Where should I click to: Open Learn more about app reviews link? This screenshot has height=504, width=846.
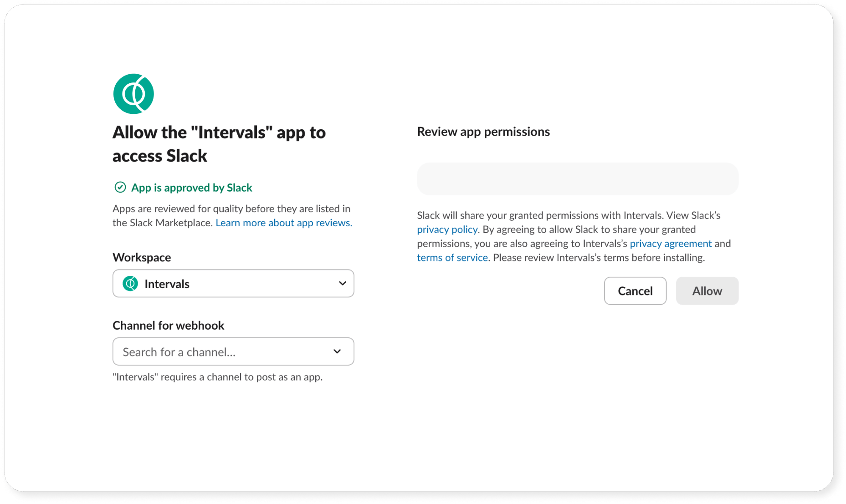coord(283,223)
